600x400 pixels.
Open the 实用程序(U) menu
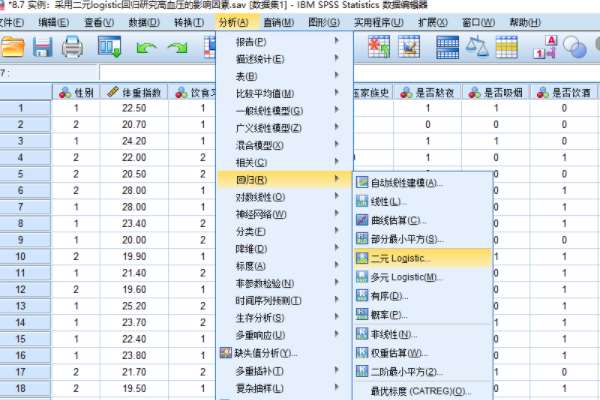[378, 23]
